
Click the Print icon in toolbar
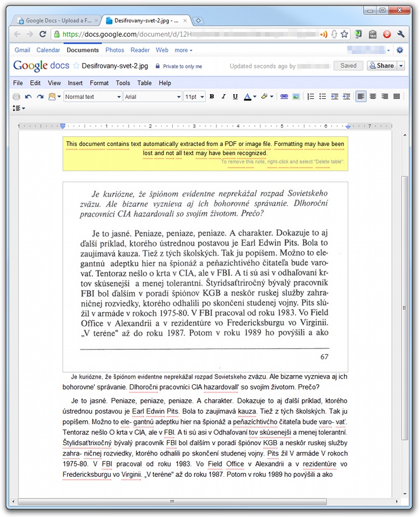tap(16, 97)
